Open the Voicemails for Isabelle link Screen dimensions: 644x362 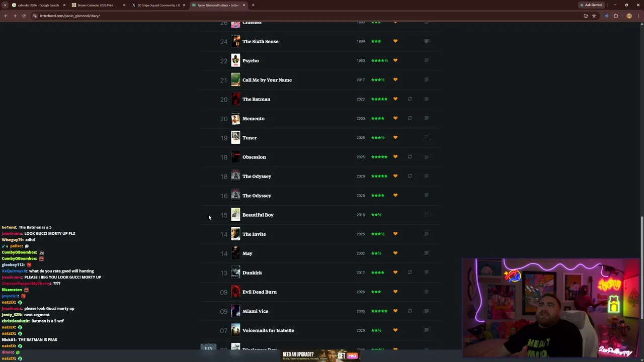[x=268, y=330]
